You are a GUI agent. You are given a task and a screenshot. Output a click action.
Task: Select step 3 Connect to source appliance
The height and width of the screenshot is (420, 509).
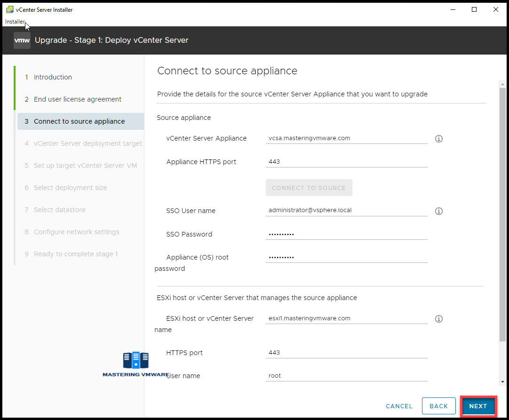(x=80, y=121)
